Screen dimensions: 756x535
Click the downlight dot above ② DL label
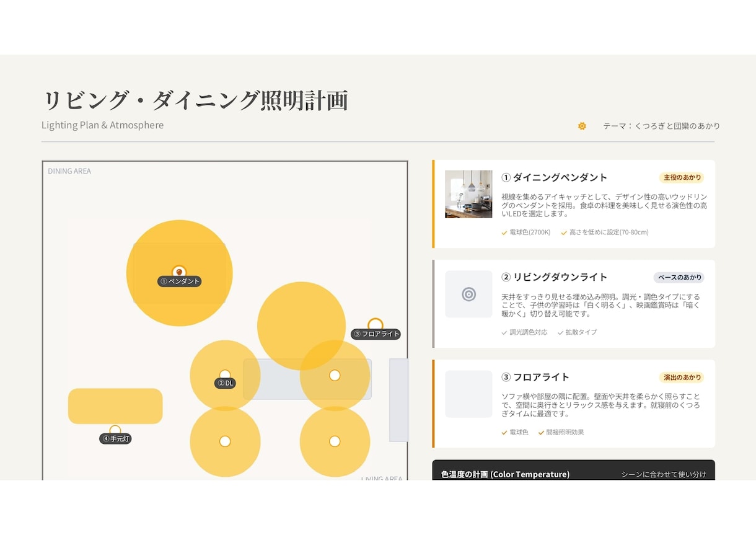tap(225, 375)
